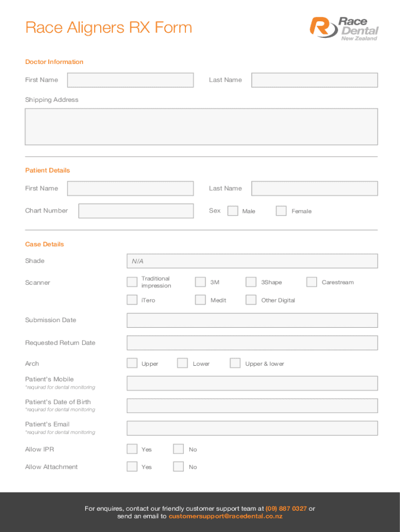Click the Doctor First Name field
Image resolution: width=400 pixels, height=532 pixels.
130,80
